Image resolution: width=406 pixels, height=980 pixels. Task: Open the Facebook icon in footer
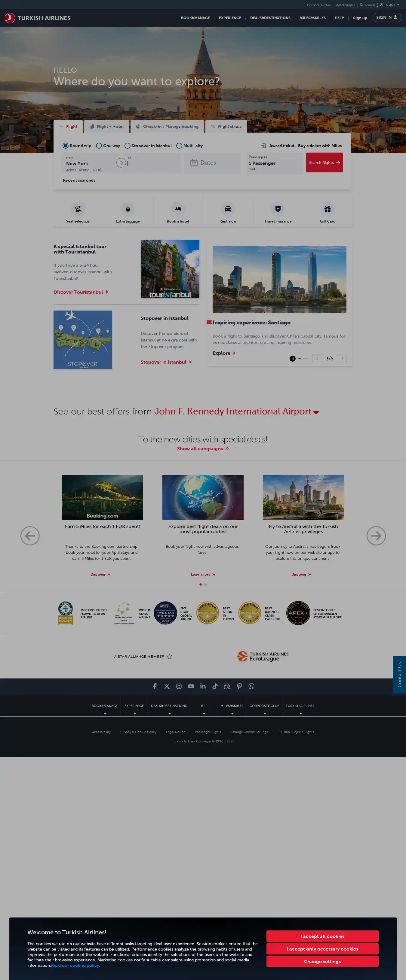coord(155,686)
